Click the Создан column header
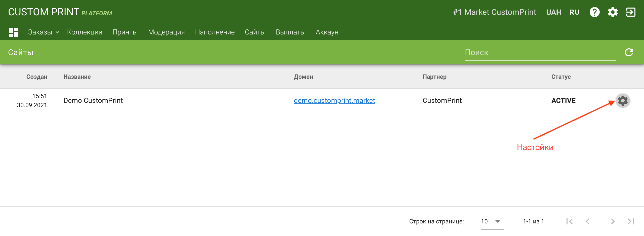This screenshot has width=644, height=236. (37, 77)
